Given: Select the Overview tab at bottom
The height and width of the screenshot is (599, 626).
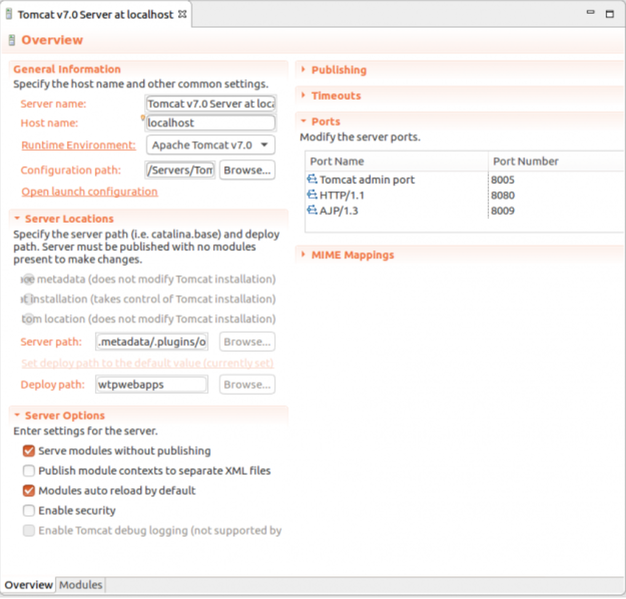Looking at the screenshot, I should 28,585.
